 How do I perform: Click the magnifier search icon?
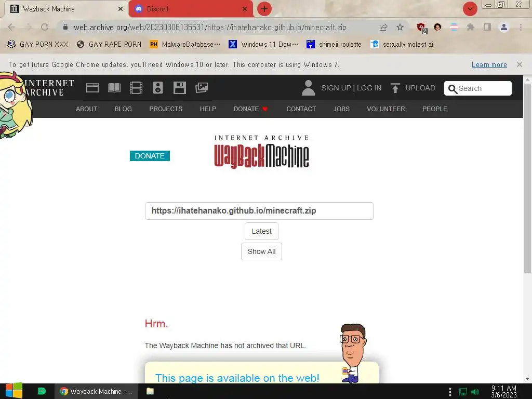[453, 89]
